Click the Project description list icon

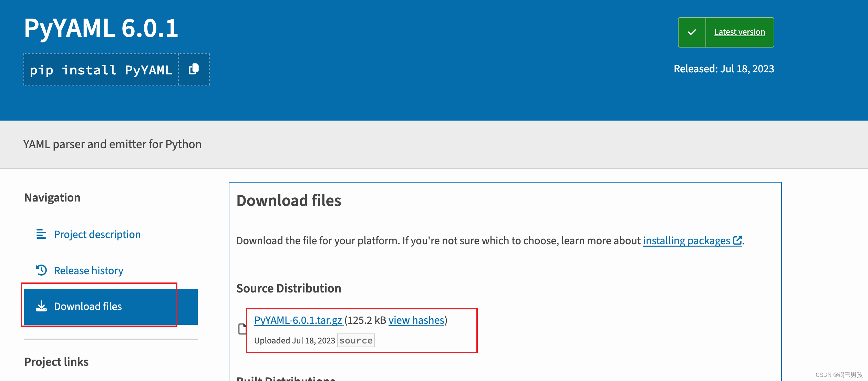[x=41, y=234]
